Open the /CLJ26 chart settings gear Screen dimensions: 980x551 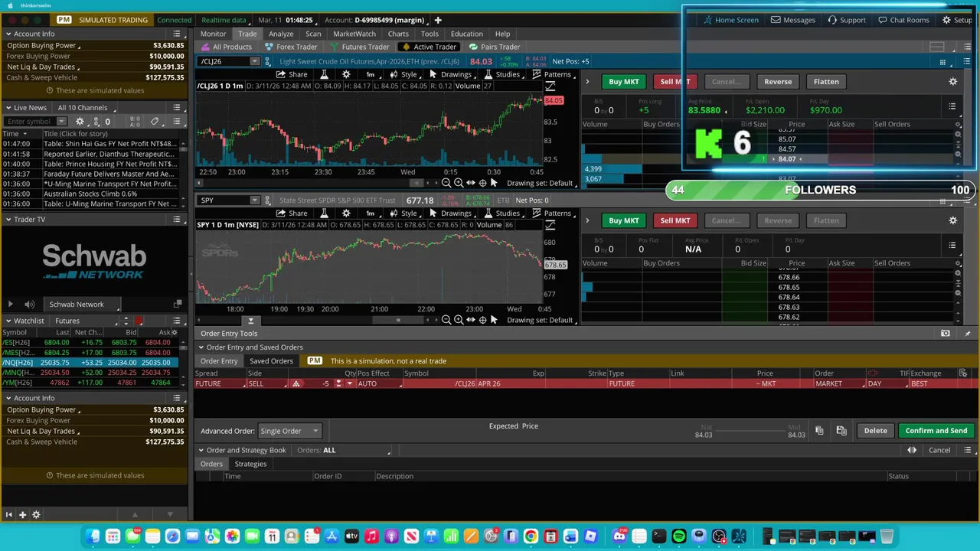[346, 74]
